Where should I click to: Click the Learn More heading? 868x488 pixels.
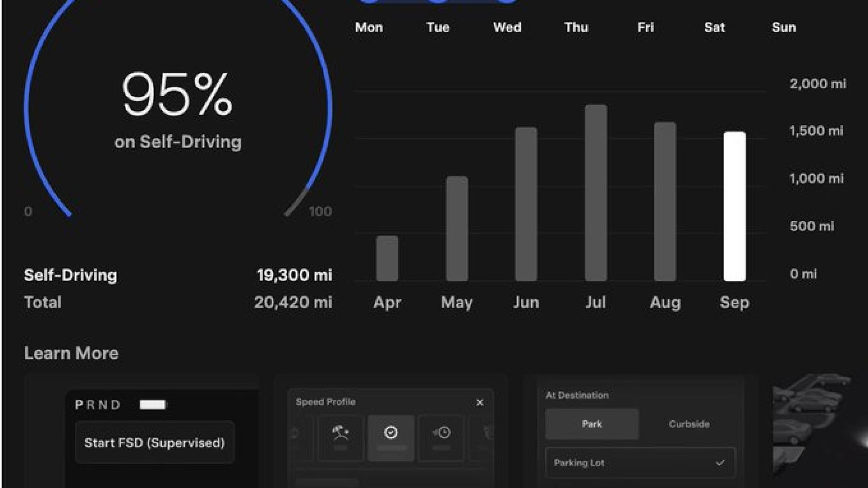tap(71, 353)
